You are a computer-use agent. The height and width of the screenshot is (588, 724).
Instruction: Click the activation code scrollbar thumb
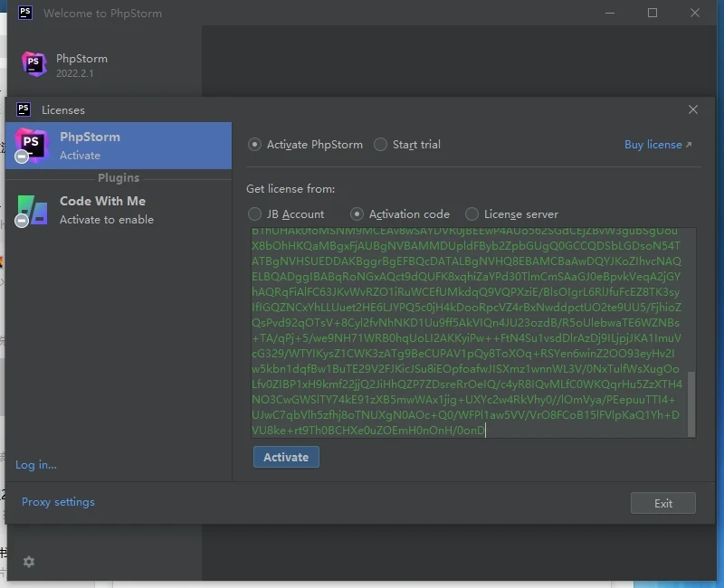point(691,403)
